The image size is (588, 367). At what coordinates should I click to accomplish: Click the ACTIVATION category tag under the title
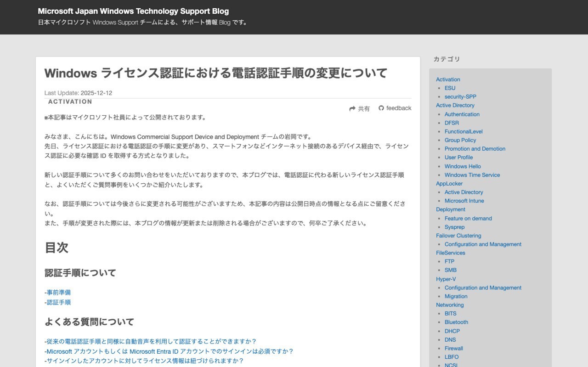click(70, 102)
